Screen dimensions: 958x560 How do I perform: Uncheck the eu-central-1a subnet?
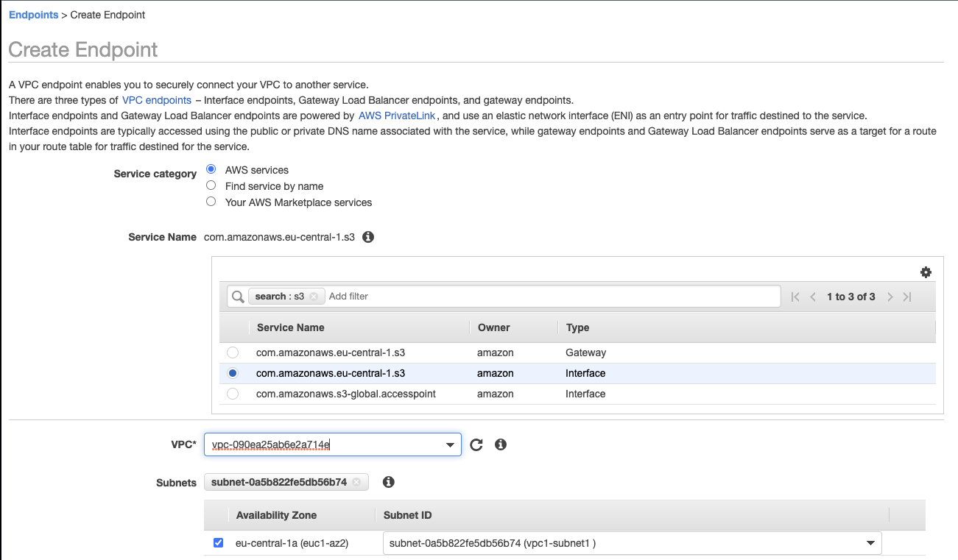point(218,542)
